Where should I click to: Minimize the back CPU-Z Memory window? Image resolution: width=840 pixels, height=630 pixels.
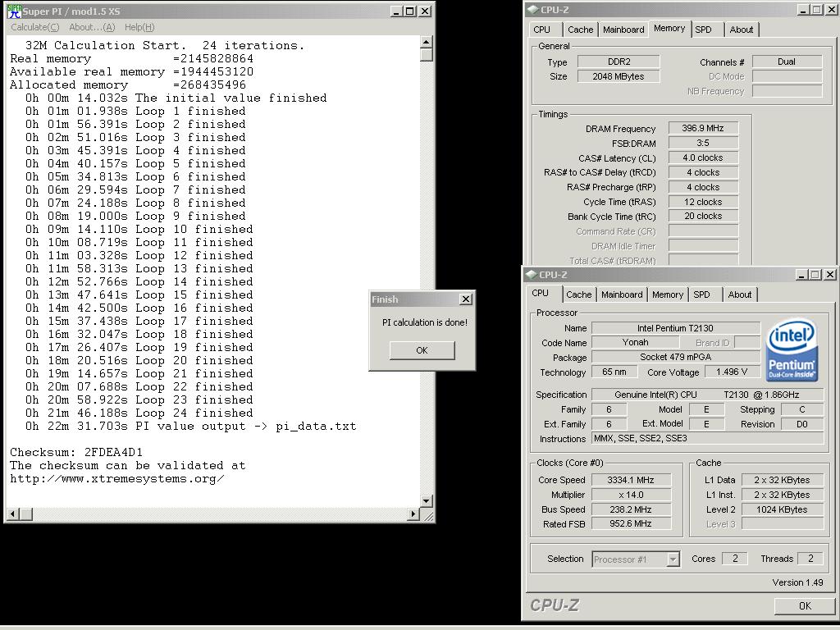(x=803, y=10)
